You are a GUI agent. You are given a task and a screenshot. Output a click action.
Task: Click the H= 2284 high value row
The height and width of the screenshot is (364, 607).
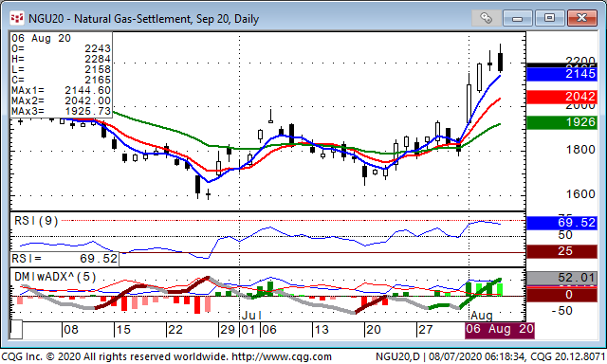(61, 59)
